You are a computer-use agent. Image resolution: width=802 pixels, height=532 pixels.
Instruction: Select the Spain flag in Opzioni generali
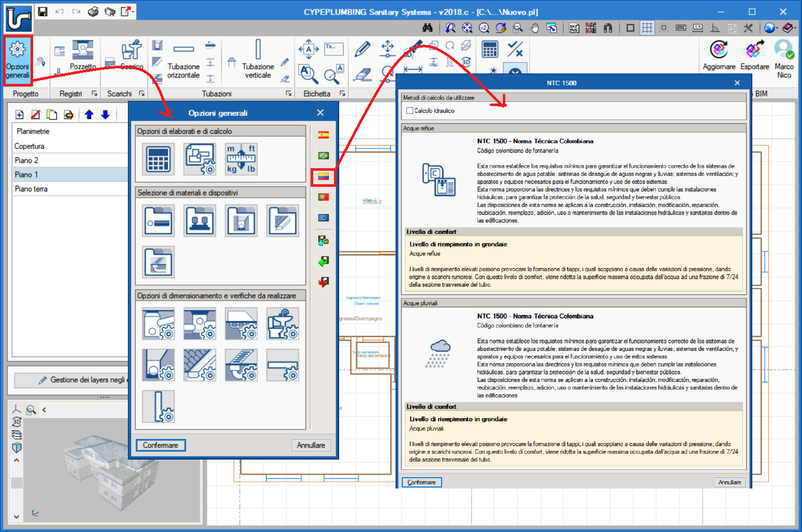pyautogui.click(x=324, y=135)
